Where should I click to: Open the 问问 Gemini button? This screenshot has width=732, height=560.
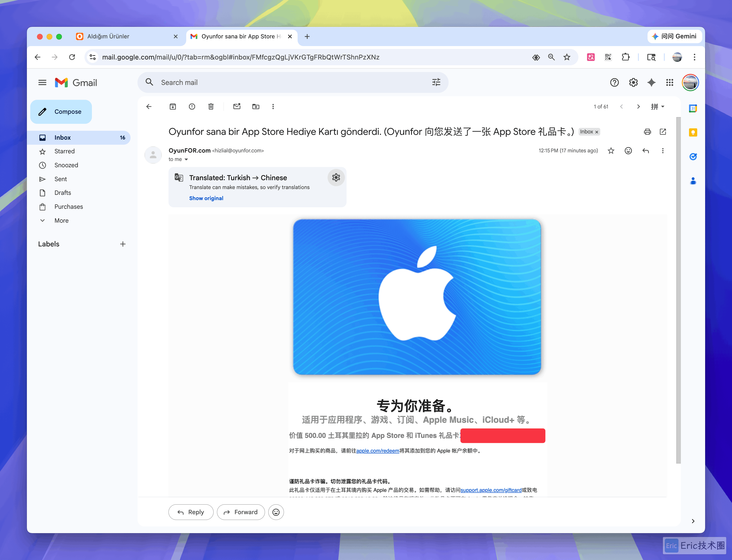pyautogui.click(x=675, y=36)
